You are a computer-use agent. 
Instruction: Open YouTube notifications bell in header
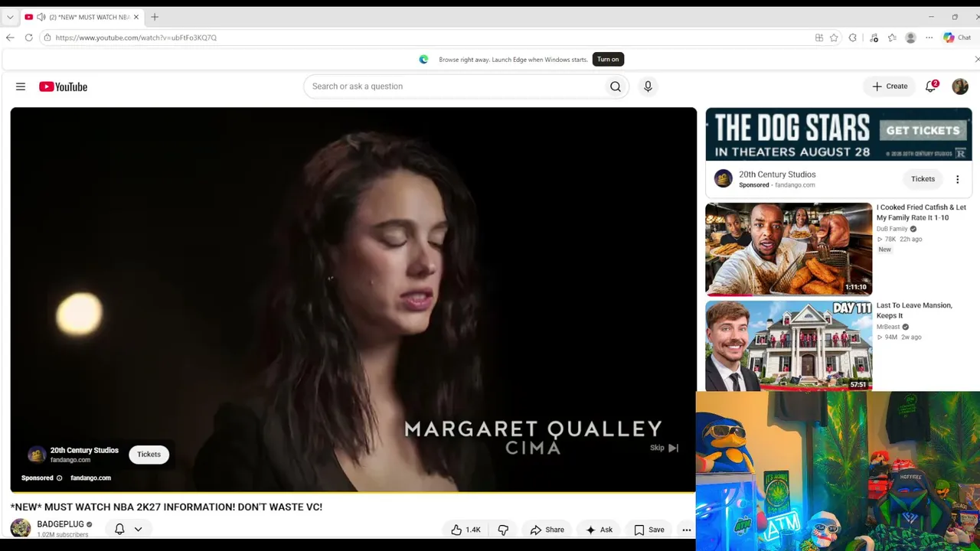931,86
